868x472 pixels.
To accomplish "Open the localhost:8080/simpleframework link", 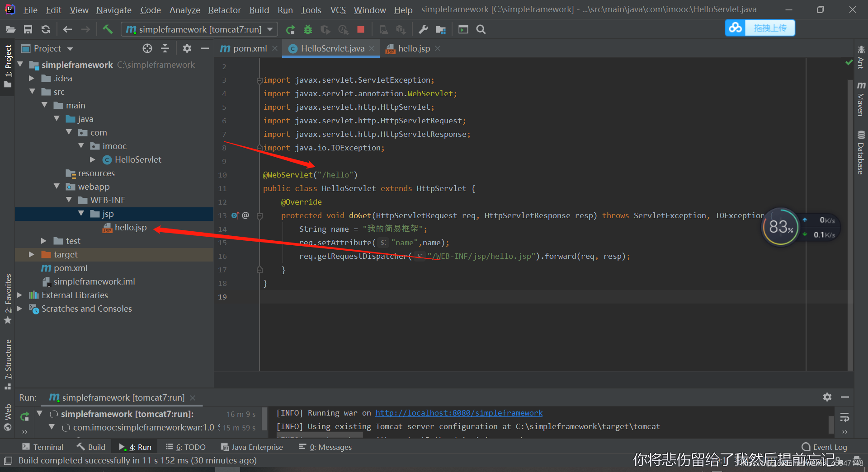I will tap(459, 413).
